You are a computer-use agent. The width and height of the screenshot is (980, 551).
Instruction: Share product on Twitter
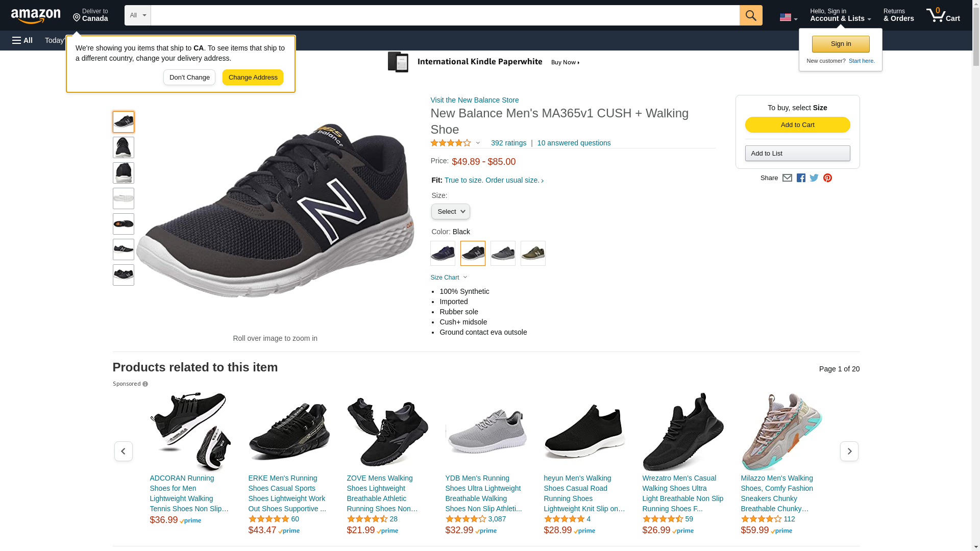point(814,178)
